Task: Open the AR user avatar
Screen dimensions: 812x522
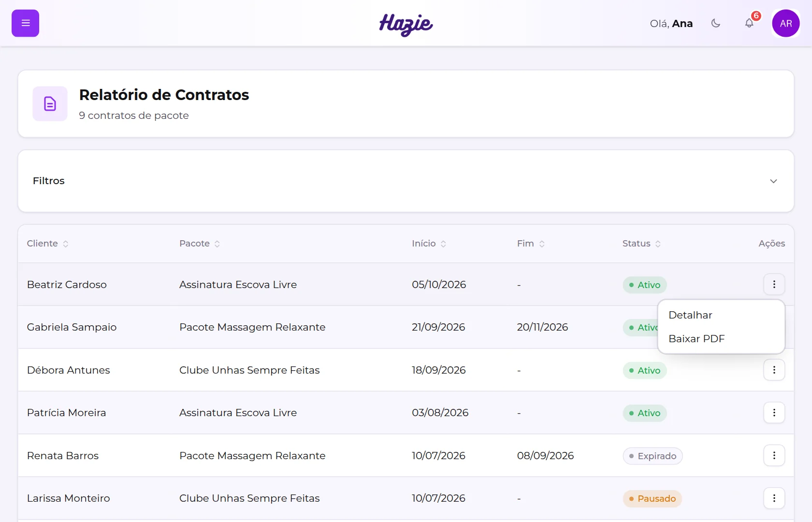Action: tap(786, 23)
